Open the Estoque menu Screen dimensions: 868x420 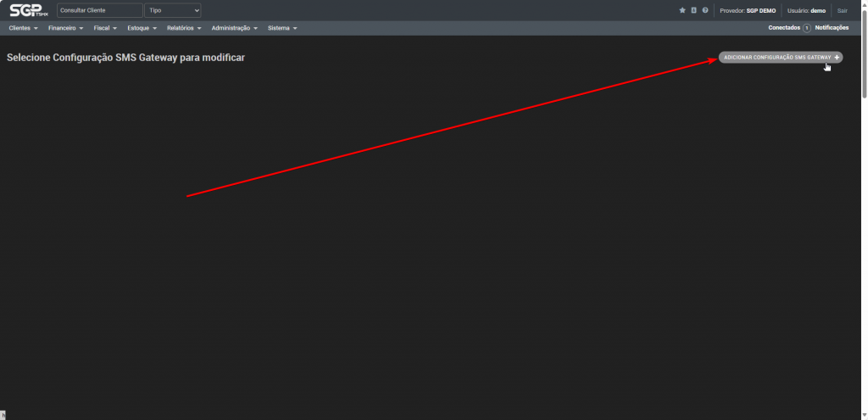click(x=141, y=28)
